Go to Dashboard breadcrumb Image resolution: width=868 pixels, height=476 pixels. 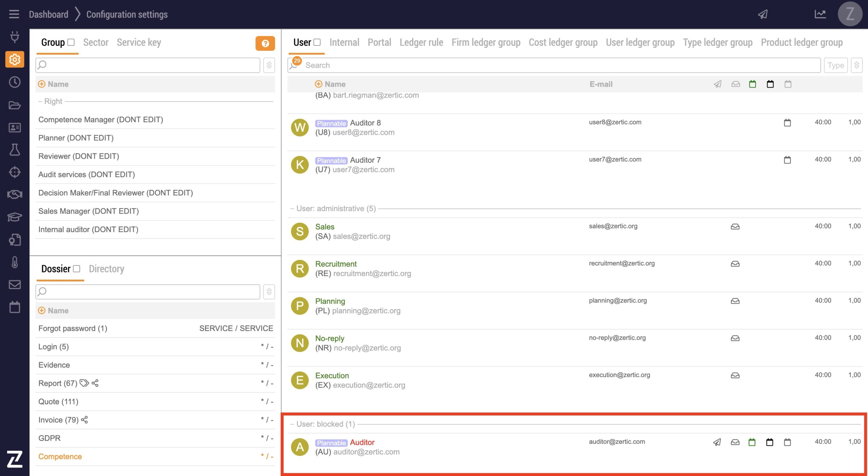[x=48, y=15]
